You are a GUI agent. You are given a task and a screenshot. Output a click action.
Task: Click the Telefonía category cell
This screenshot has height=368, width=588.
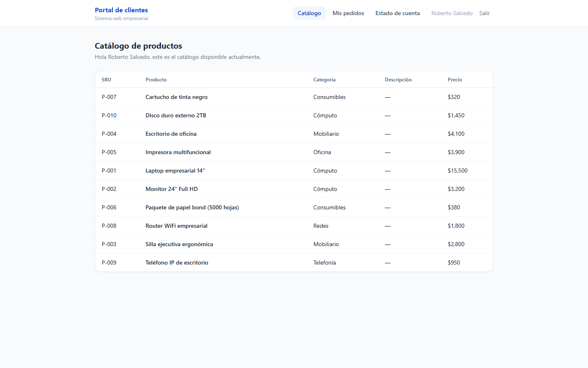[325, 263]
